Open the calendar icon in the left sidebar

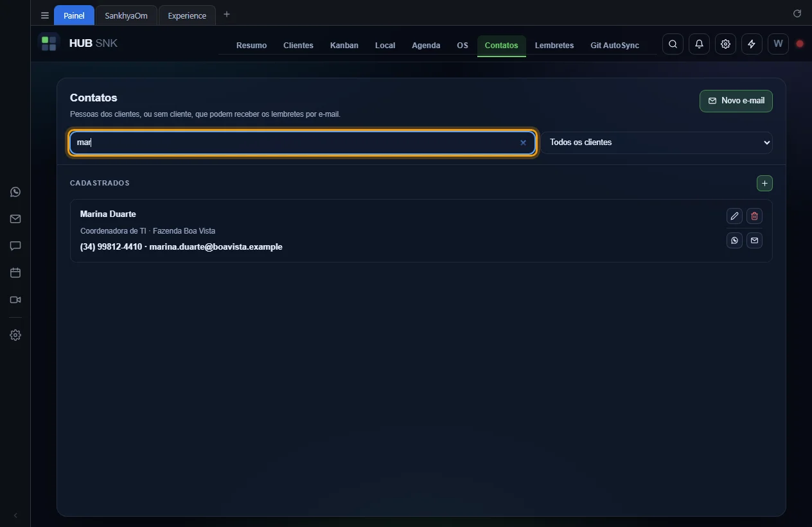15,273
